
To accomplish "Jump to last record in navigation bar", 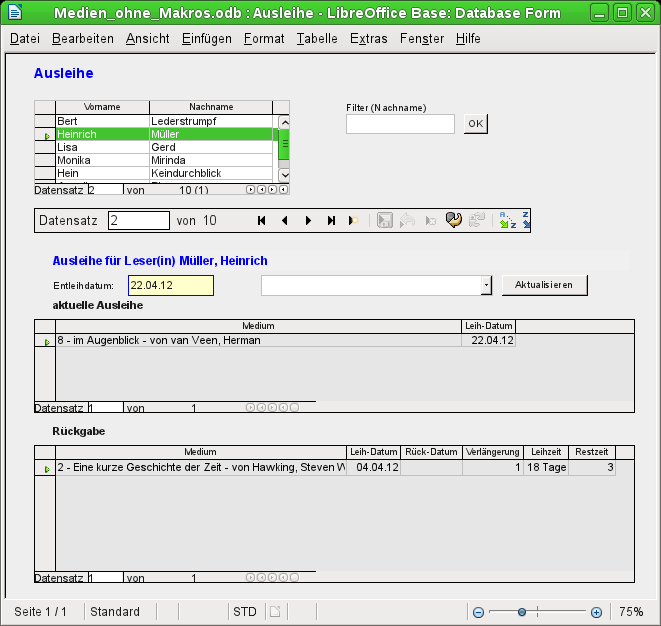I will [x=331, y=221].
